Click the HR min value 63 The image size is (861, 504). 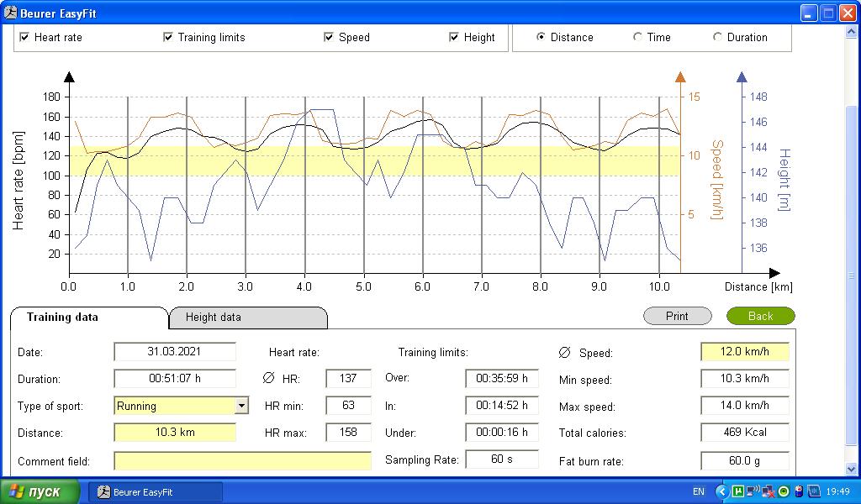(348, 405)
